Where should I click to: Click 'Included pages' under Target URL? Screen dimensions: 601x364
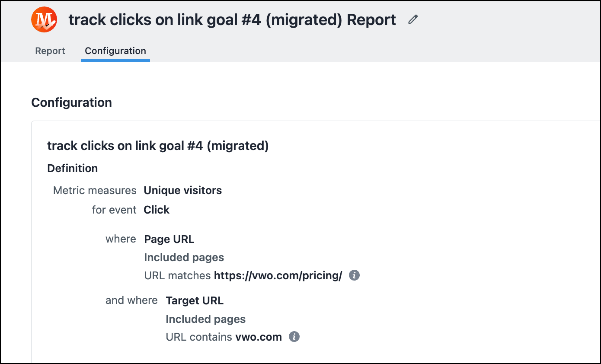[206, 319]
